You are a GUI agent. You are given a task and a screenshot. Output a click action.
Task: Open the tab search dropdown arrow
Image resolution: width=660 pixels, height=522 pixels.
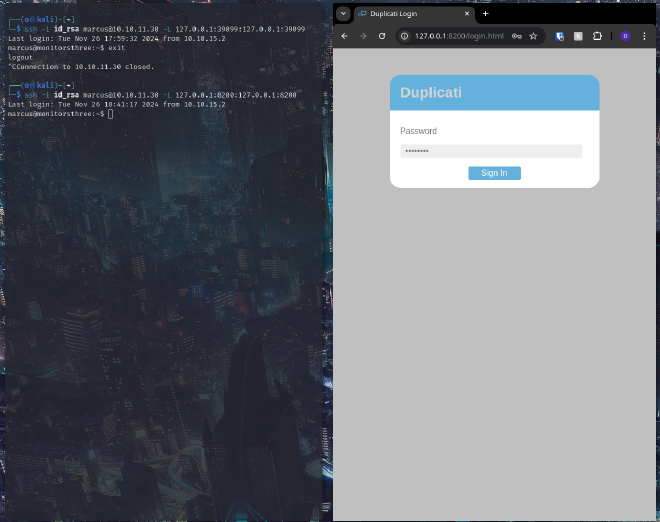(x=343, y=13)
